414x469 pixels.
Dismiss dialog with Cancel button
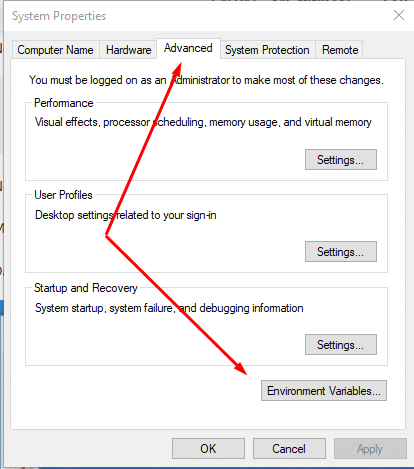coord(289,448)
